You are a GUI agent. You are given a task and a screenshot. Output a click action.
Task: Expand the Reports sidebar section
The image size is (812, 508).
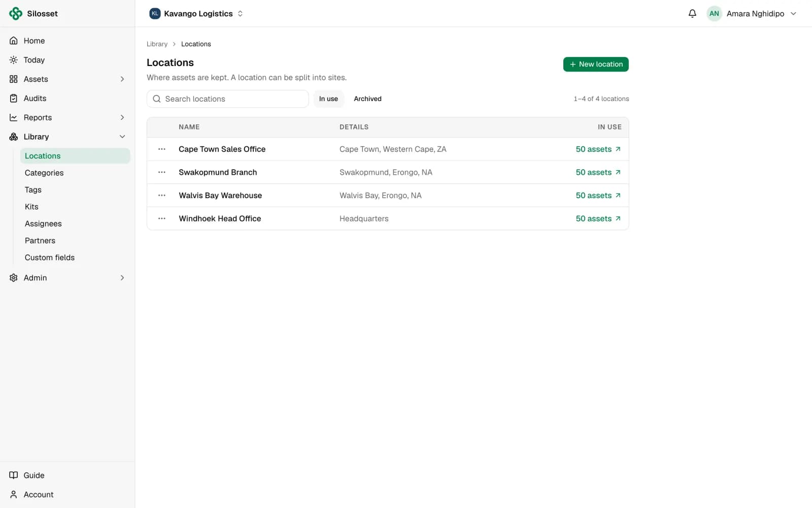tap(122, 117)
